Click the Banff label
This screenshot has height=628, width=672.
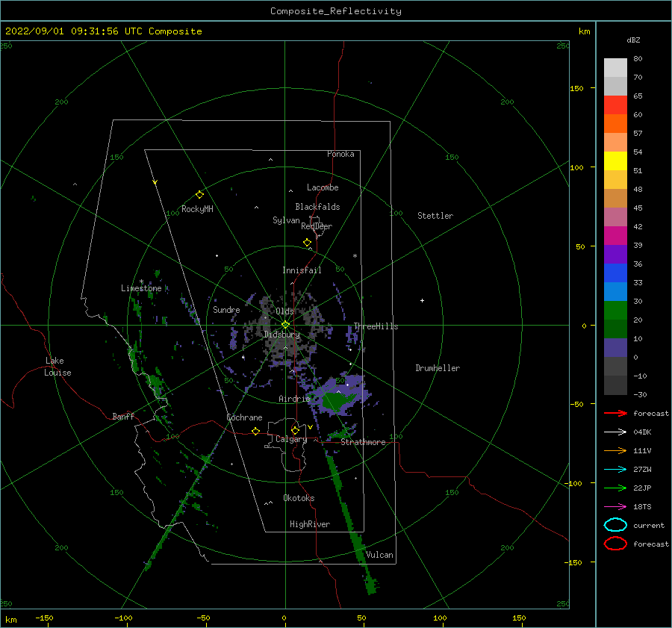tap(123, 417)
